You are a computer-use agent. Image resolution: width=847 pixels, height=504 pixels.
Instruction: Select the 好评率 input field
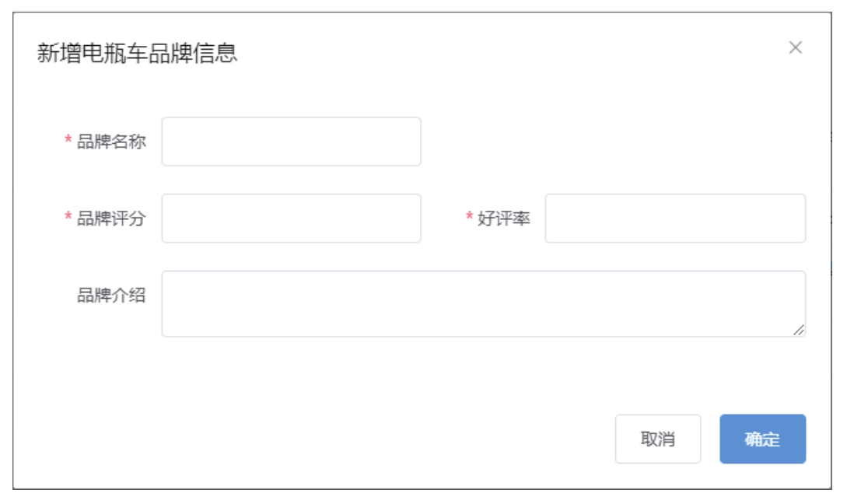pyautogui.click(x=674, y=219)
